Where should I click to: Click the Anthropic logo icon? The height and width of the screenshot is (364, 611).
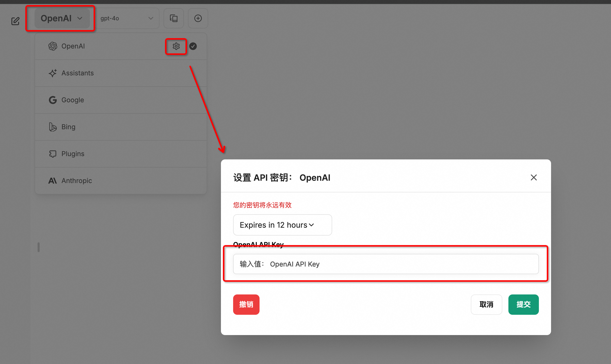[53, 181]
